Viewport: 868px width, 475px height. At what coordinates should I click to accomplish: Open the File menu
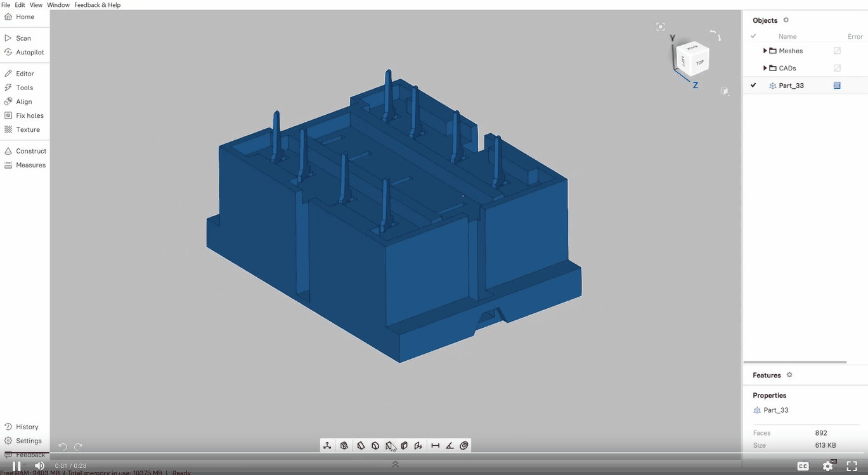[x=6, y=4]
